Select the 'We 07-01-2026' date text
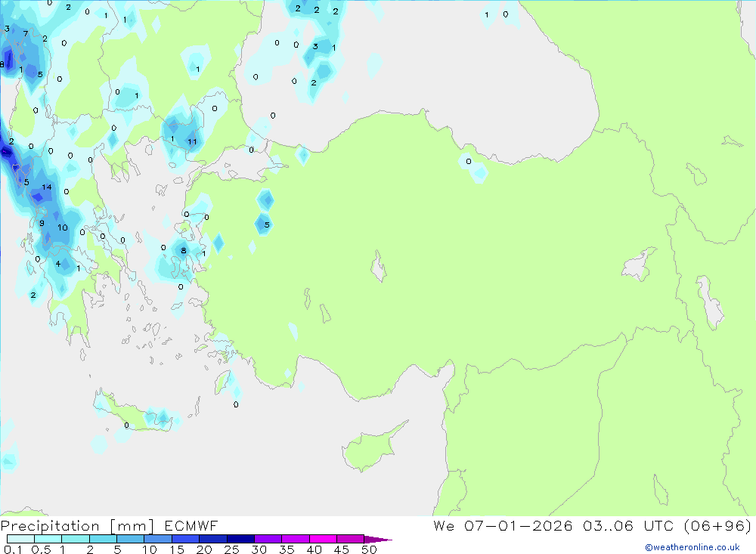The image size is (756, 554). coord(503,525)
